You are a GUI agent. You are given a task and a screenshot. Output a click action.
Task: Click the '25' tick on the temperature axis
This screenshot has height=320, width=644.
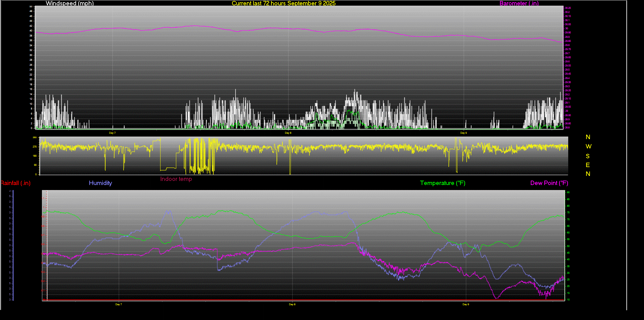(x=568, y=279)
